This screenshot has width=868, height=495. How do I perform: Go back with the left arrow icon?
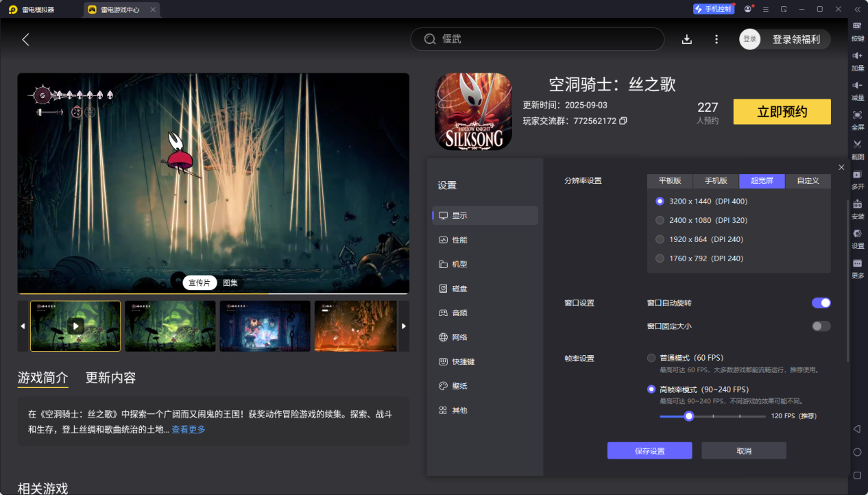tap(25, 39)
